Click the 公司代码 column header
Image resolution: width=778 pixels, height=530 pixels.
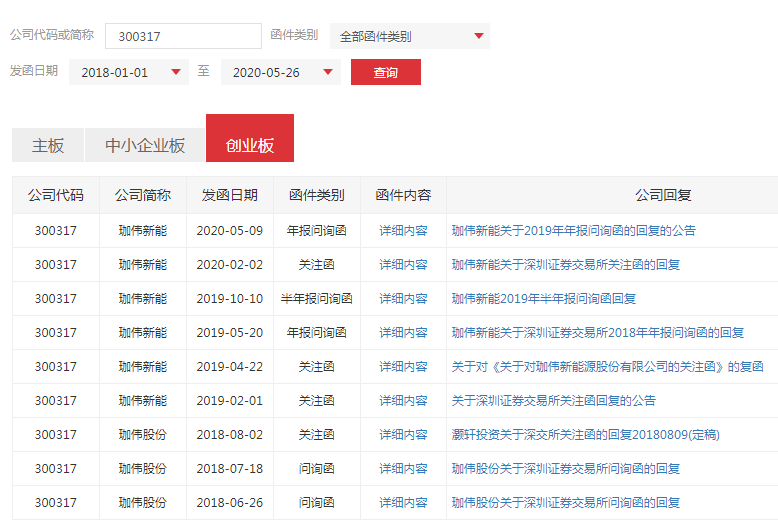pyautogui.click(x=56, y=195)
